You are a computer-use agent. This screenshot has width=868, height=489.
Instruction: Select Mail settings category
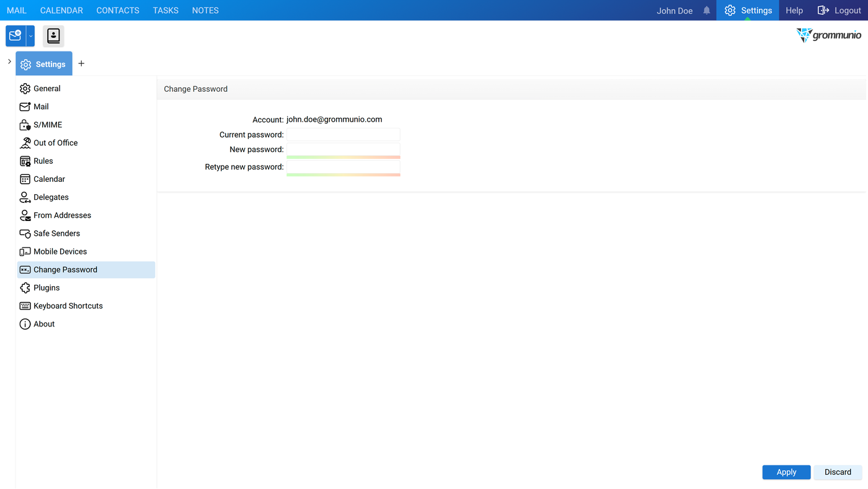pyautogui.click(x=41, y=107)
